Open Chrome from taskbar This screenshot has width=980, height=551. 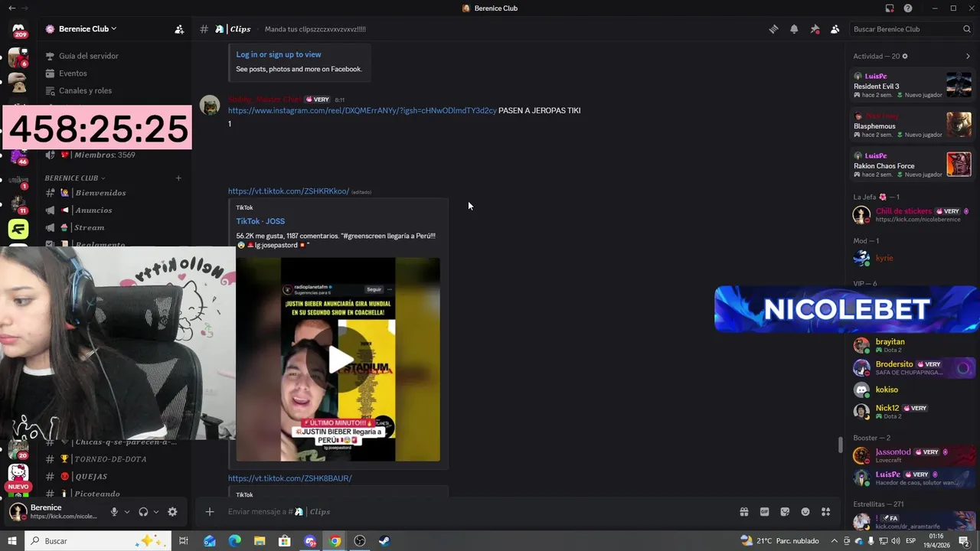pos(335,541)
